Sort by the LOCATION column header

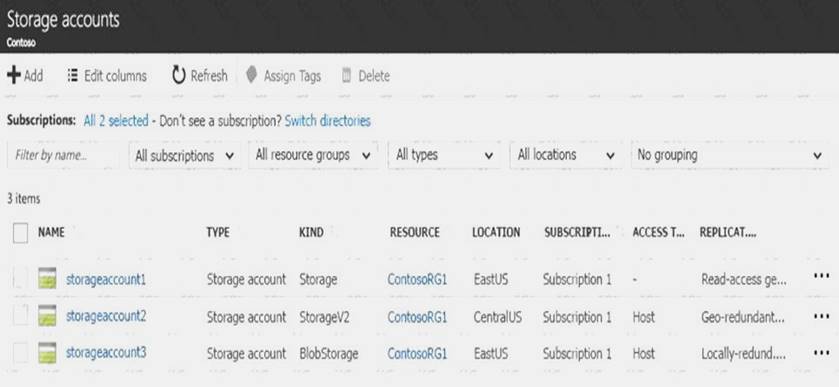(x=496, y=232)
